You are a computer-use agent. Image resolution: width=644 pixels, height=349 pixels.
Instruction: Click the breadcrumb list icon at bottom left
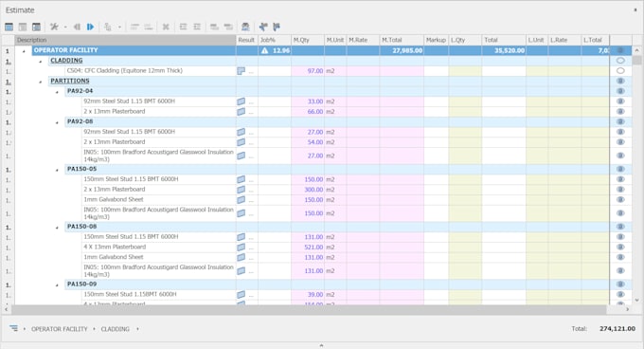14,328
